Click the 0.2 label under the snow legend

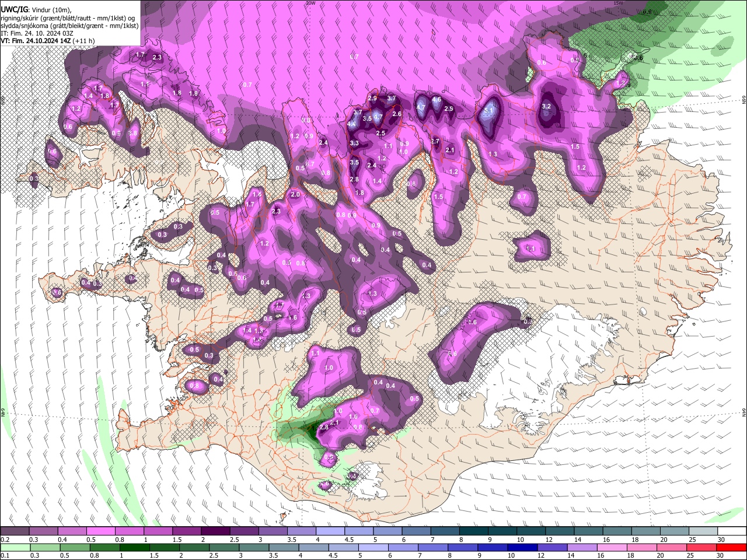5,540
